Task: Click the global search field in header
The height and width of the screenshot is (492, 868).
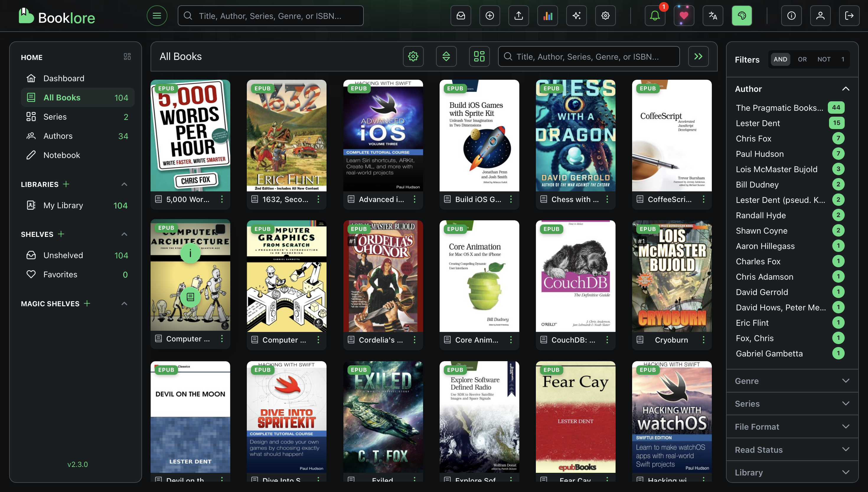Action: [x=270, y=16]
